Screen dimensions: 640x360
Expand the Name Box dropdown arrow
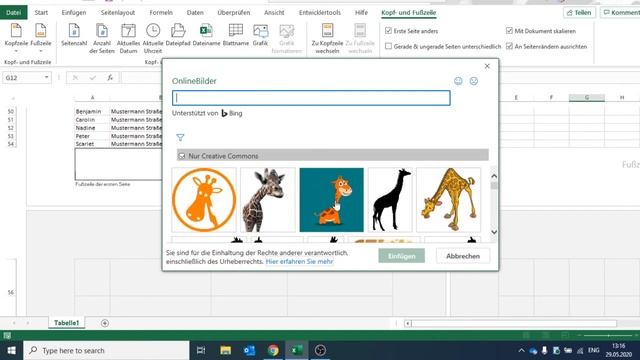47,78
